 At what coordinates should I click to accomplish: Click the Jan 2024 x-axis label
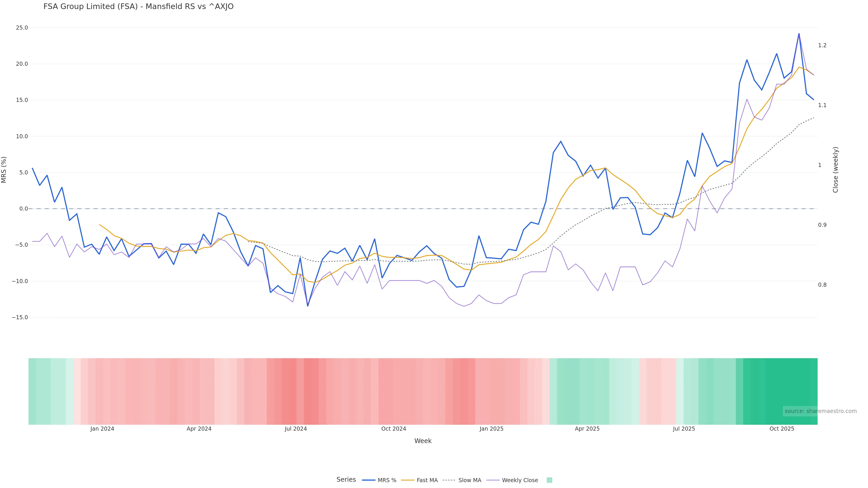click(x=102, y=429)
